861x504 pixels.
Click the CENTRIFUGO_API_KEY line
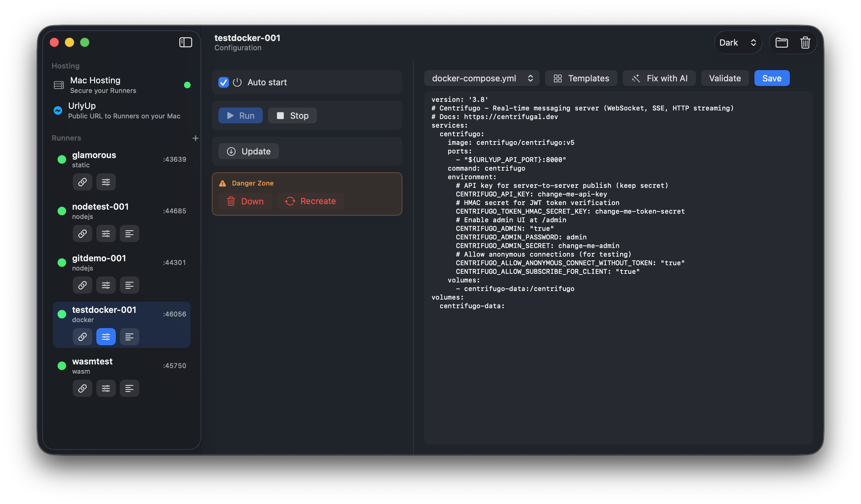[x=531, y=194]
